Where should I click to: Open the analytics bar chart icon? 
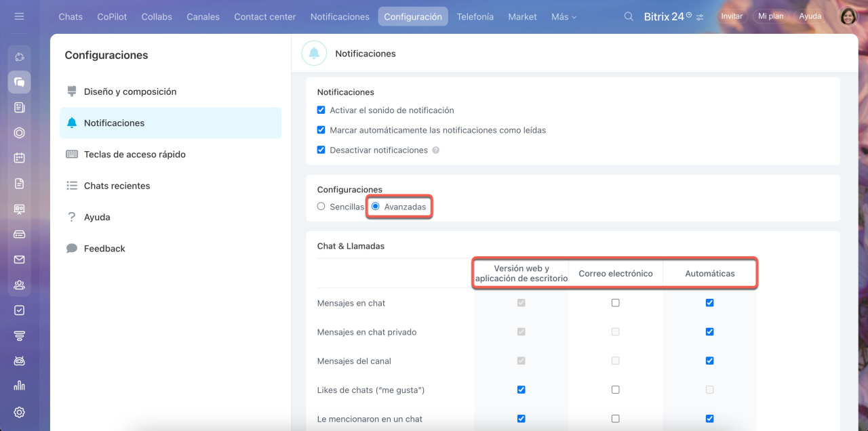click(x=19, y=386)
